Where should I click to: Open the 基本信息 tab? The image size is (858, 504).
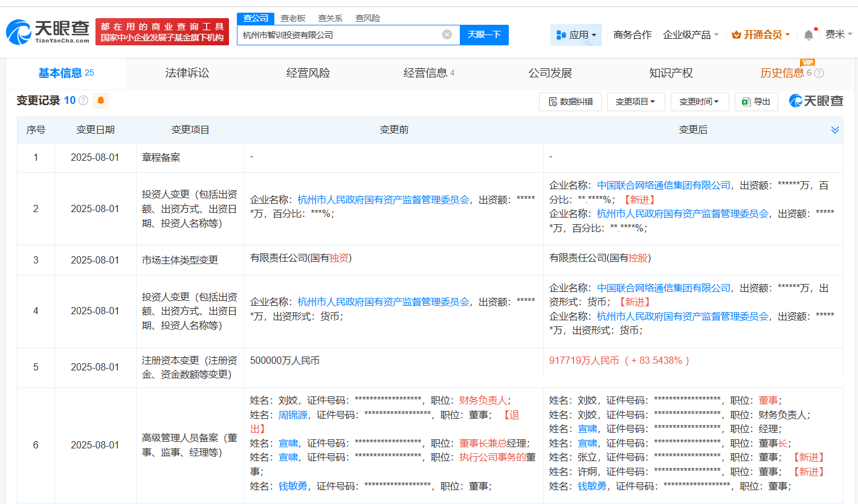pos(66,73)
